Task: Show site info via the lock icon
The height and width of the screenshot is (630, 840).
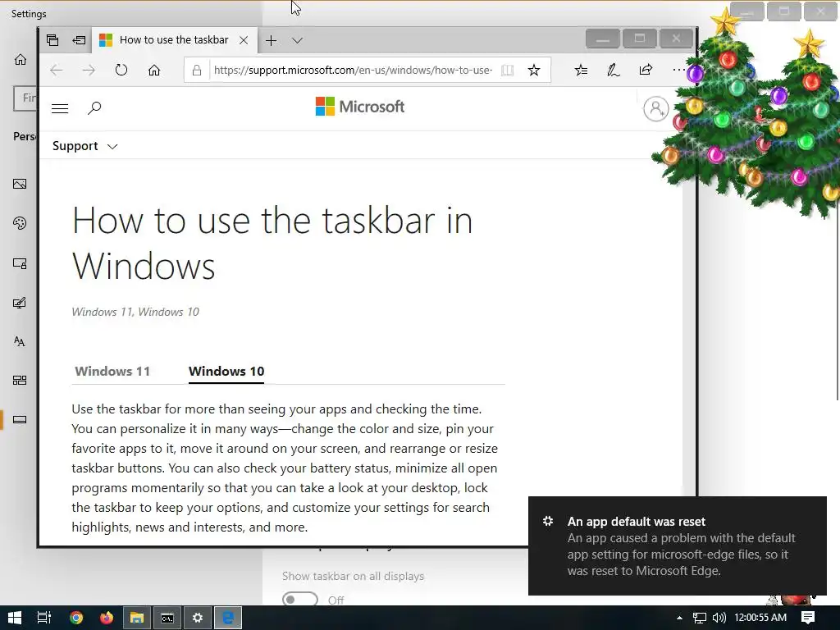Action: (x=197, y=71)
